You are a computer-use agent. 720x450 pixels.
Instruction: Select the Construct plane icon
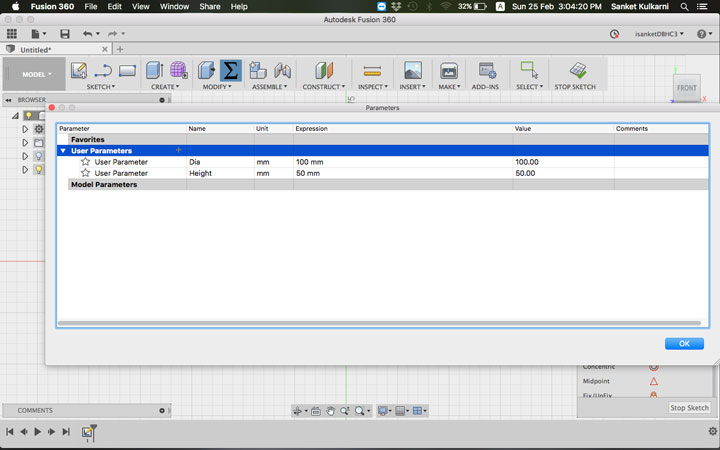(324, 70)
